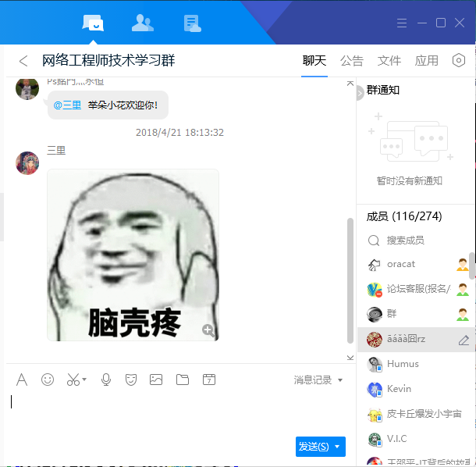Image resolution: width=476 pixels, height=467 pixels.
Task: Click chat scroll-to-bottom arrow
Action: click(x=350, y=358)
